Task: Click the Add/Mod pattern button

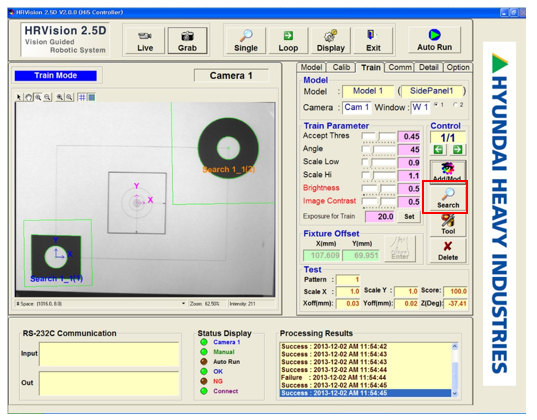Action: [x=448, y=171]
